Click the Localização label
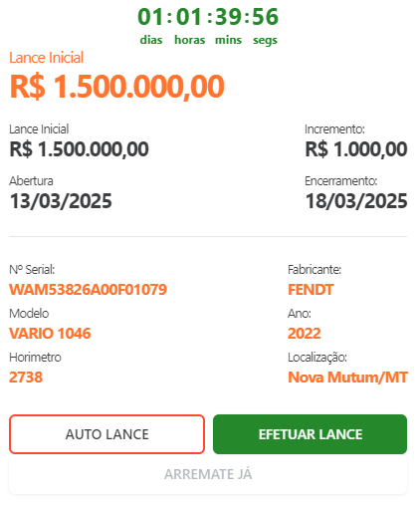420x508 pixels. click(317, 358)
